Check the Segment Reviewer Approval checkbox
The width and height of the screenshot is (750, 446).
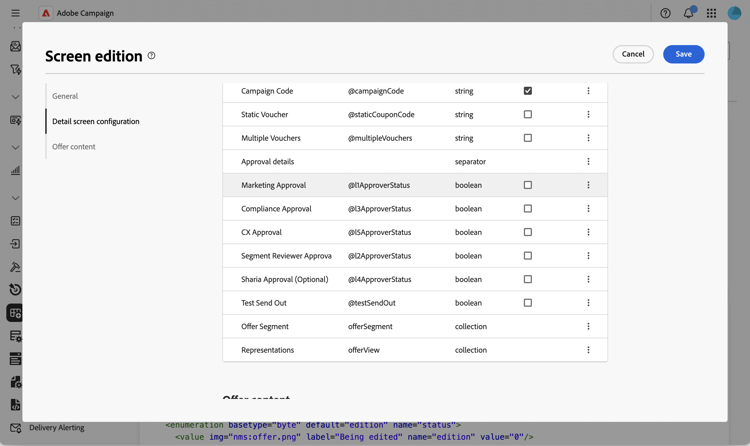tap(528, 256)
